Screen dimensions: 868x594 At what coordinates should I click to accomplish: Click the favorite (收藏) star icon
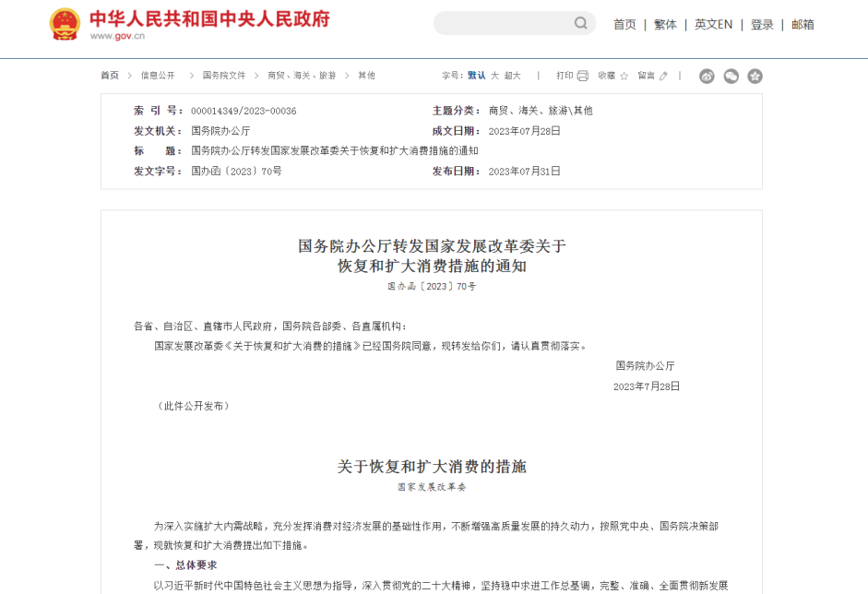pos(624,76)
